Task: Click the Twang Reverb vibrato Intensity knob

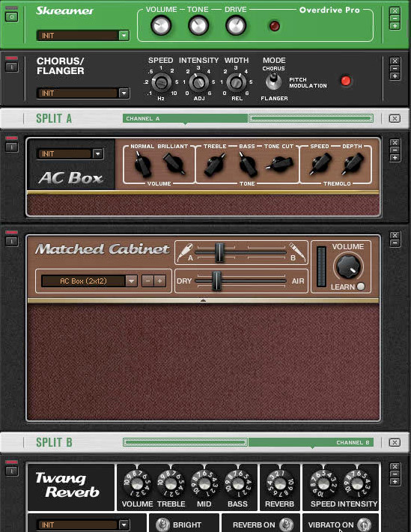Action: 357,483
